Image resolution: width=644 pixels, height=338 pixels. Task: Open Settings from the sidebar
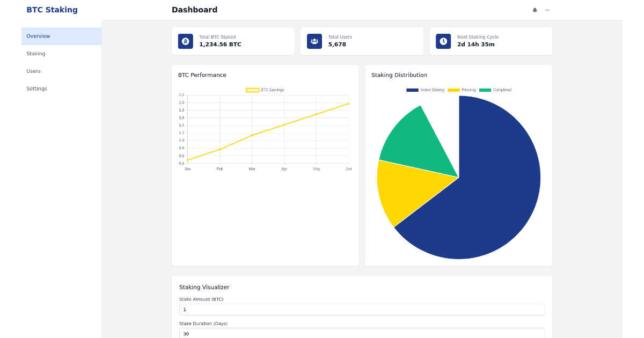click(36, 89)
